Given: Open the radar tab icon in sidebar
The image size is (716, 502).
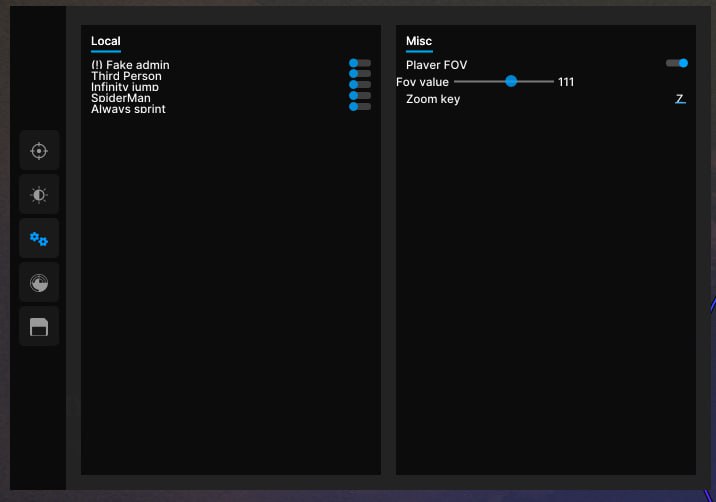Looking at the screenshot, I should pyautogui.click(x=39, y=283).
